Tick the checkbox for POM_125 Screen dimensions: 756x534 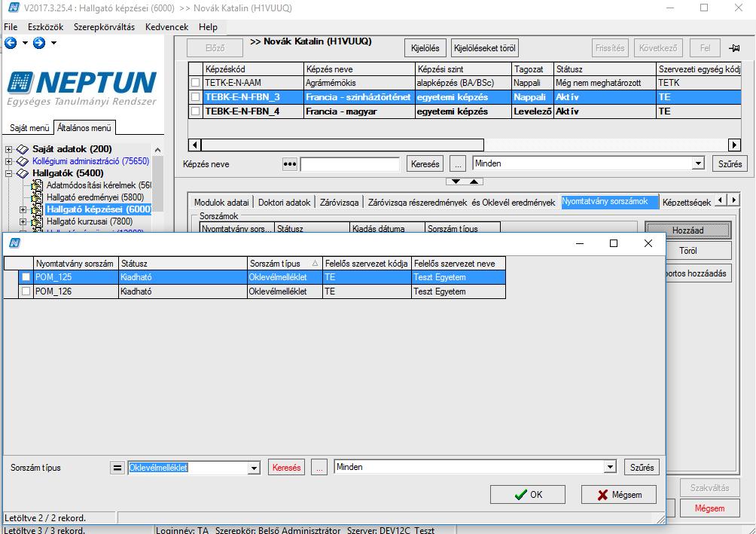click(x=26, y=277)
